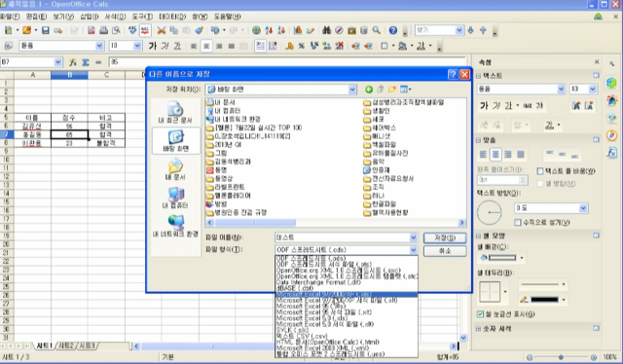Viewport: 623px width, 364px height.
Task: Click the cell background color swatch in sidebar
Action: coord(502,258)
